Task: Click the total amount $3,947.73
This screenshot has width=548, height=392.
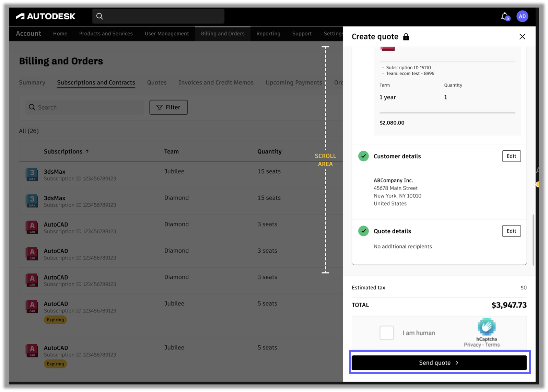Action: click(x=509, y=305)
